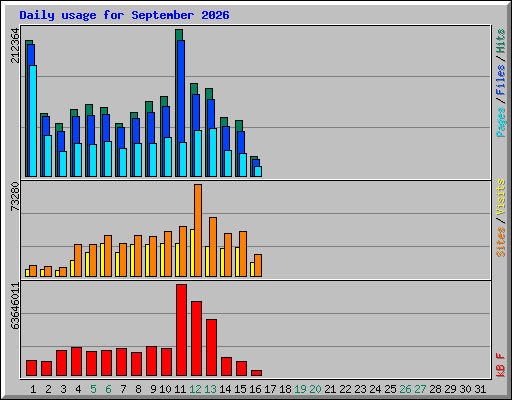The height and width of the screenshot is (400, 512).
Task: Click the orange "Sites" legend label
Action: [x=500, y=242]
